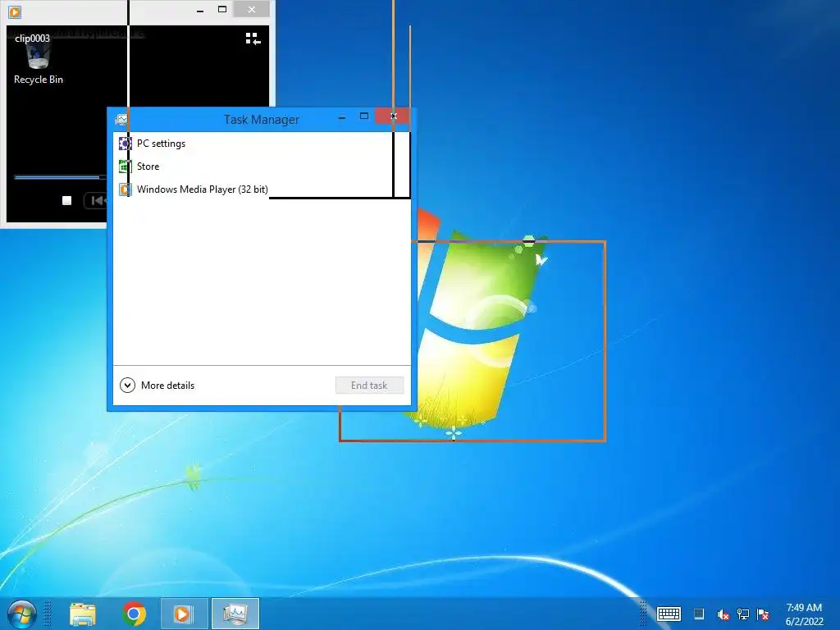Select the Windows Media Player icon in Task Manager list
Screen dimensions: 840x630
125,189
